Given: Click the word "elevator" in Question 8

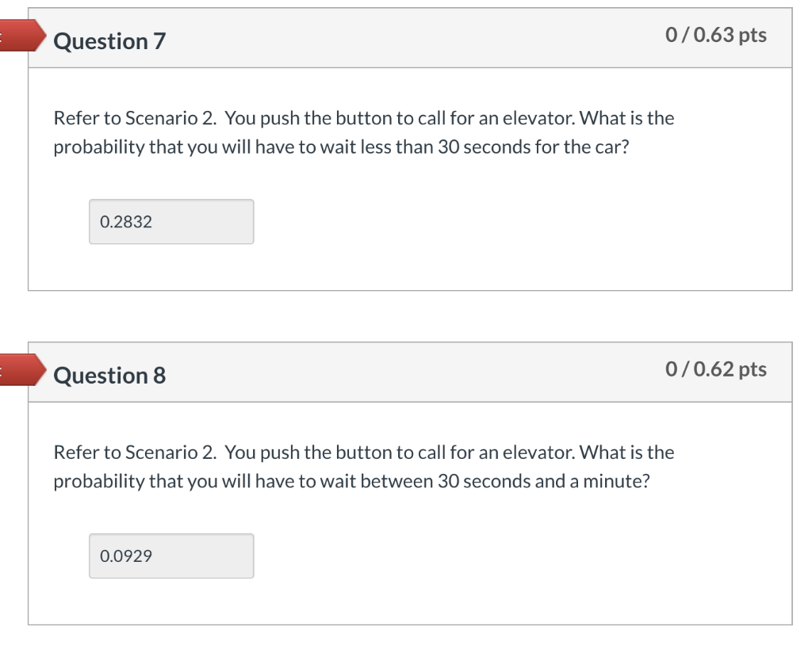Looking at the screenshot, I should [546, 453].
